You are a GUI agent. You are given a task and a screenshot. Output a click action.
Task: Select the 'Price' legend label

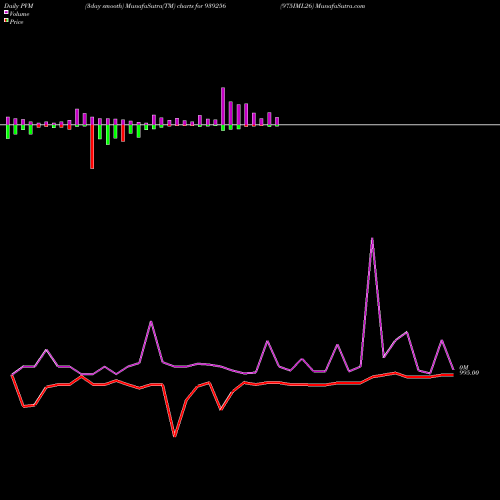point(16,22)
